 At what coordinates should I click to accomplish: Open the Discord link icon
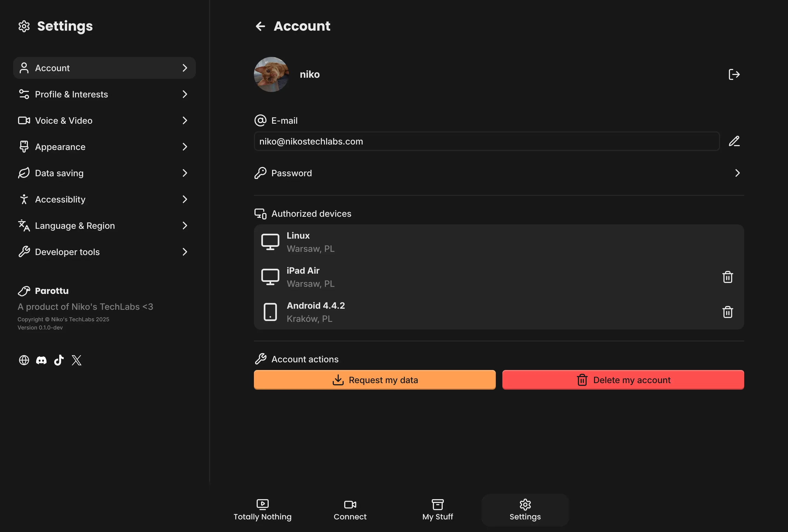(41, 360)
